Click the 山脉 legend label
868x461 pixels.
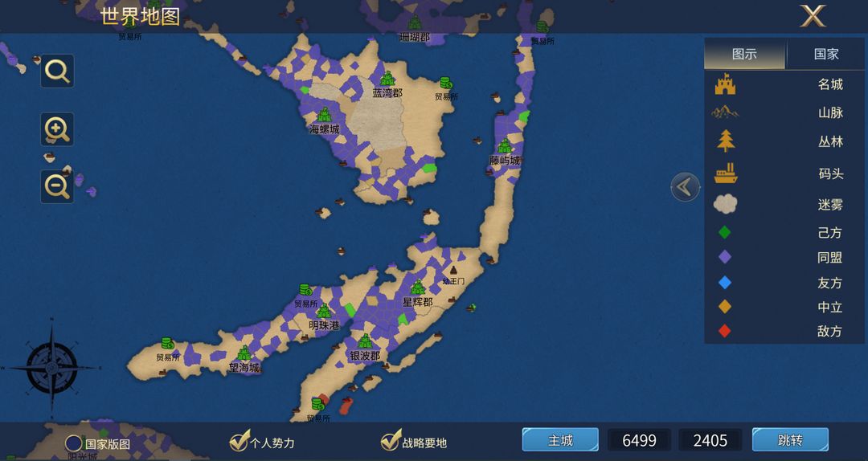[x=830, y=113]
